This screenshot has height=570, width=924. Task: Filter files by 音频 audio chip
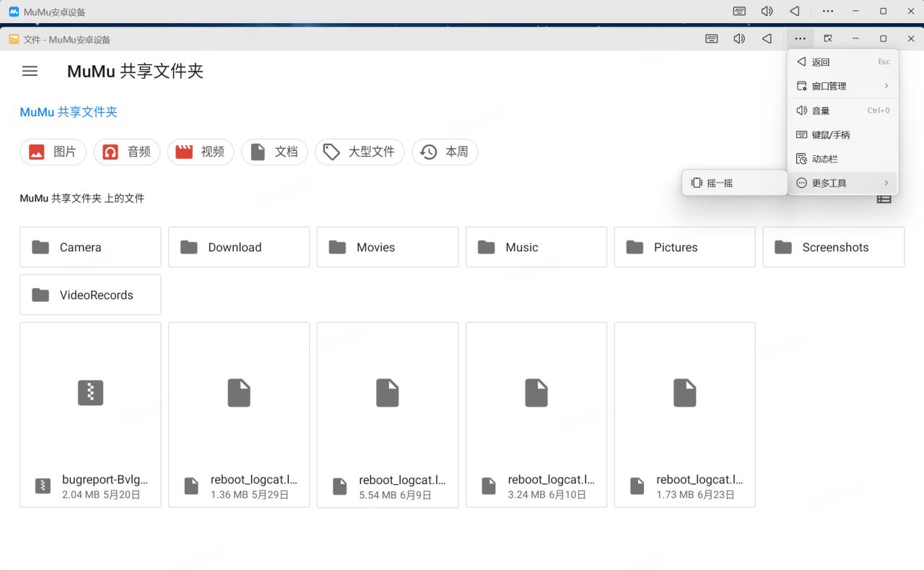[x=127, y=152]
